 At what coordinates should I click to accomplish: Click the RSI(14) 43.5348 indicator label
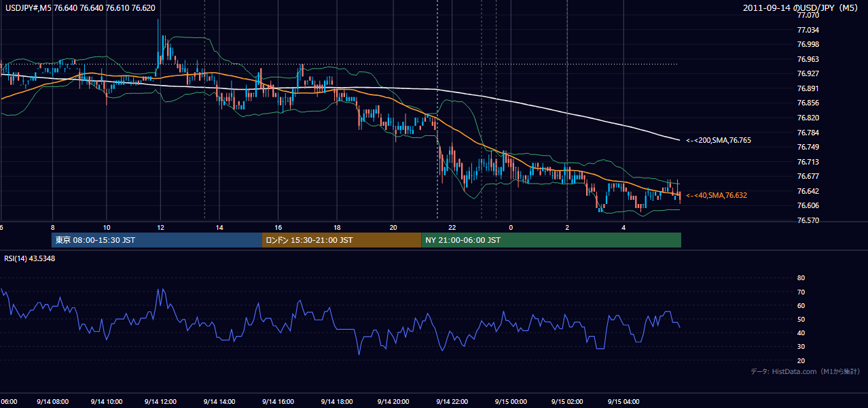(30, 258)
